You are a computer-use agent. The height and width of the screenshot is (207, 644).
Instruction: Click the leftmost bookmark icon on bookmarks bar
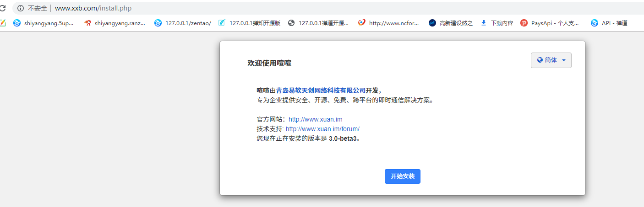point(2,23)
